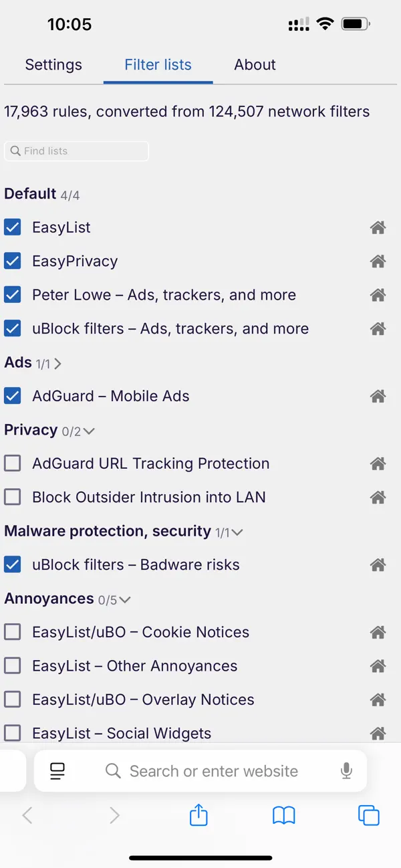Show open tabs using the tabs icon
Image resolution: width=401 pixels, height=868 pixels.
368,815
